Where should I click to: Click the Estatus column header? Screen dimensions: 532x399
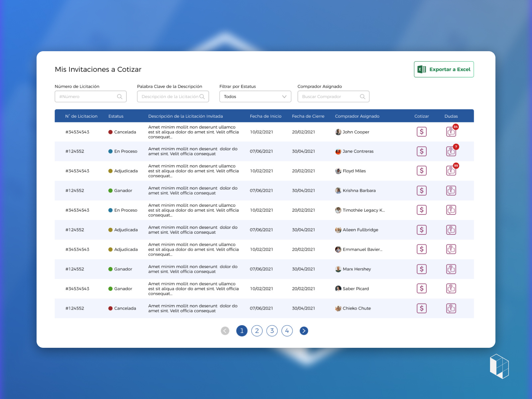[116, 116]
